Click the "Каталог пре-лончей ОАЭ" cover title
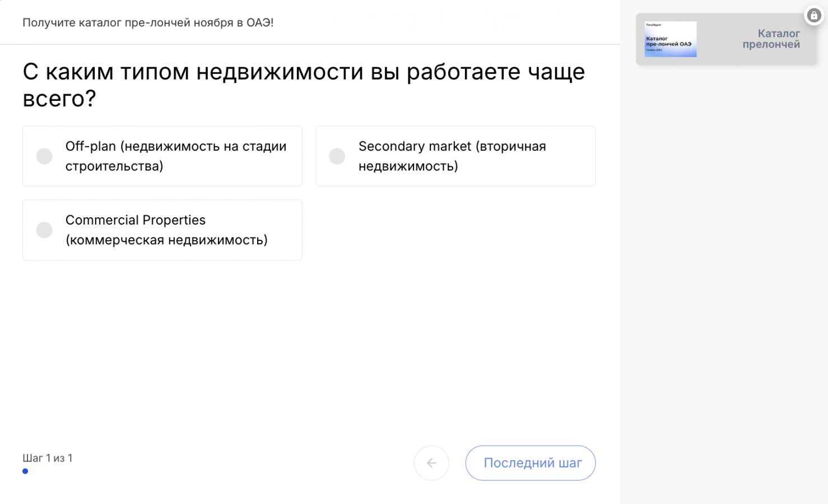 (x=668, y=41)
